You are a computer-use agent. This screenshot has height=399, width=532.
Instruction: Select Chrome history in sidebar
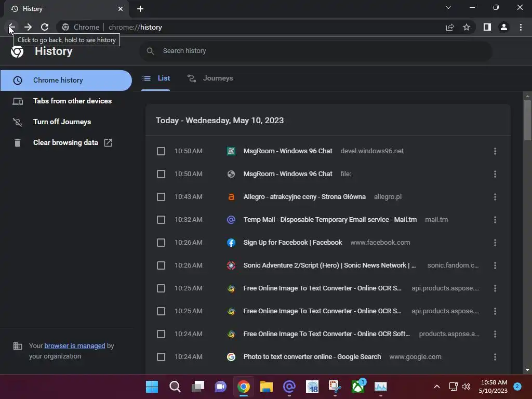pos(66,81)
